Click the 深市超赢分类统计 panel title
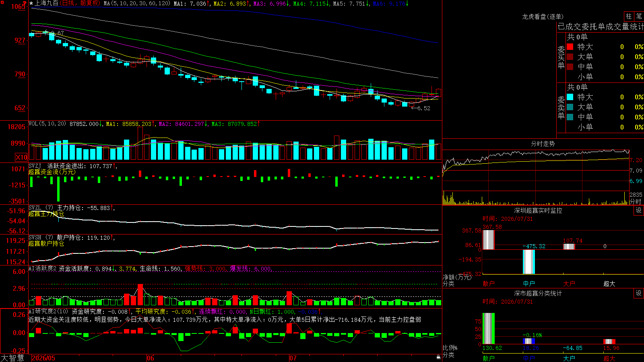This screenshot has height=362, width=644. 538,293
